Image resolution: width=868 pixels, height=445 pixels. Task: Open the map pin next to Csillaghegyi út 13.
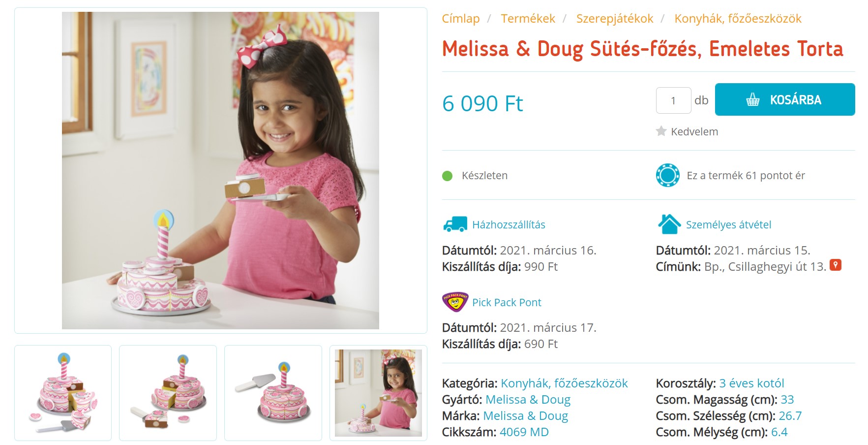coord(835,265)
